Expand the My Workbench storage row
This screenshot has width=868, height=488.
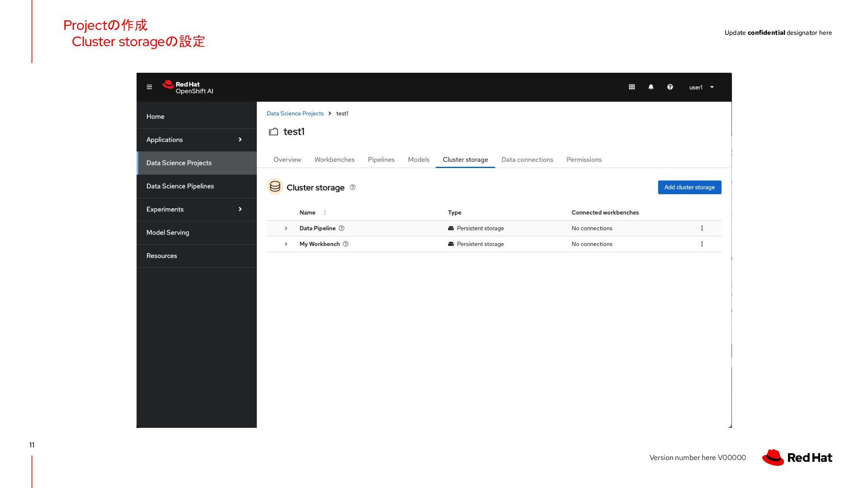286,244
